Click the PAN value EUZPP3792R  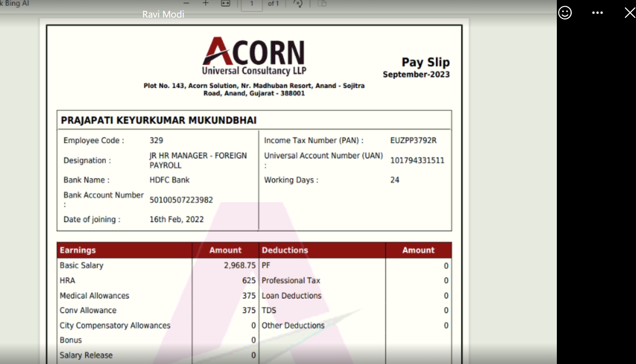[x=413, y=141]
